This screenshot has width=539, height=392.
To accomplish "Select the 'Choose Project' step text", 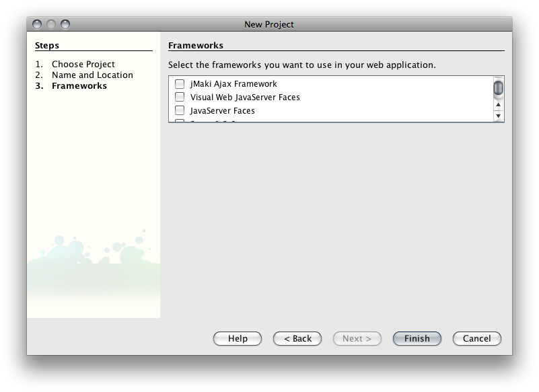I will (83, 65).
